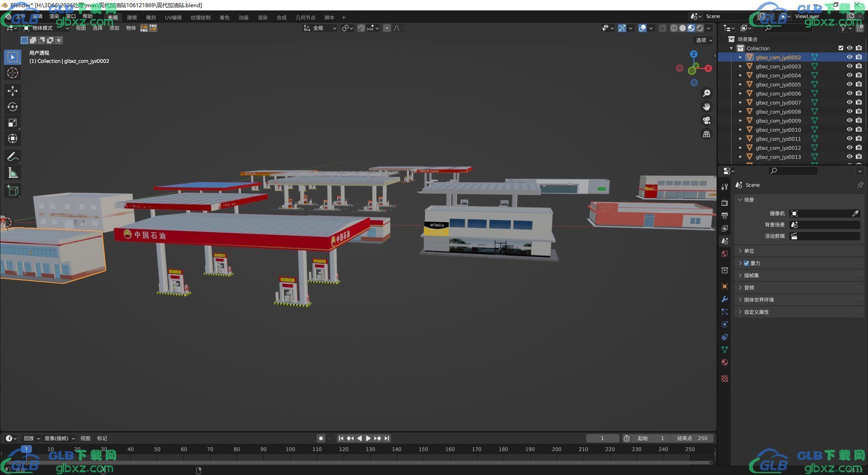
Task: Toggle snapping magnet in viewport header
Action: pyautogui.click(x=361, y=28)
